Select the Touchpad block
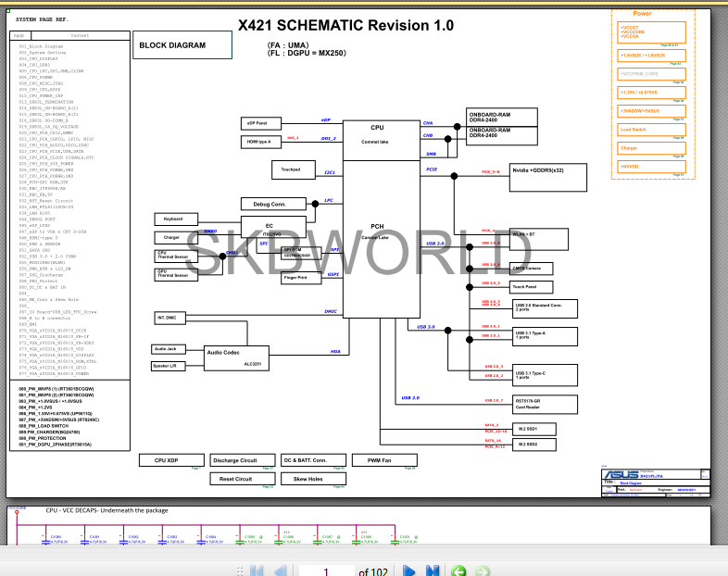 click(x=294, y=169)
